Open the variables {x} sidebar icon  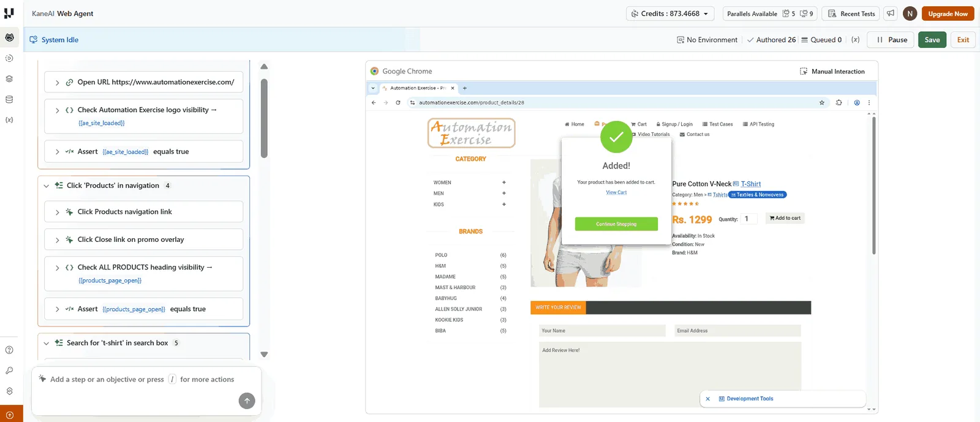pos(9,120)
